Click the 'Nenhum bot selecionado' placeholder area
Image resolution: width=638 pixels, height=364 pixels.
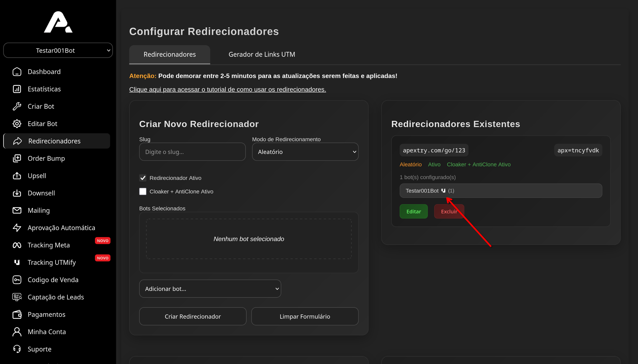click(249, 239)
